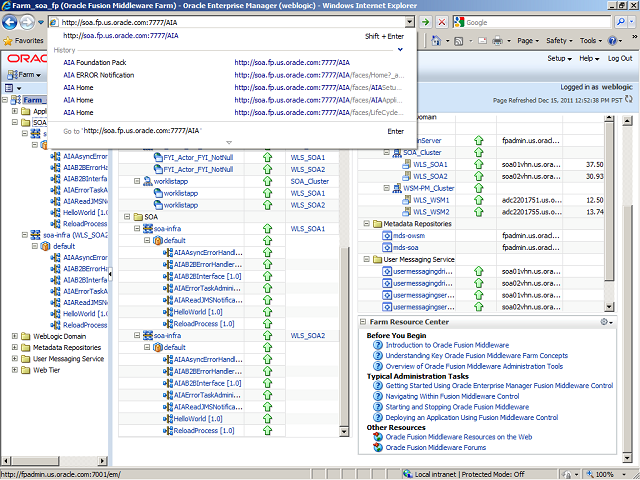Expand the WebLogic Domain tree node

[14, 337]
